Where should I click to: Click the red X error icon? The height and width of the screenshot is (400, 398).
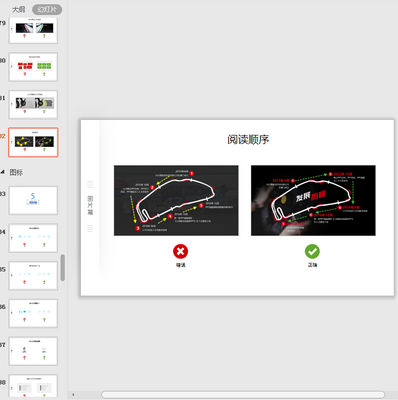coord(180,251)
